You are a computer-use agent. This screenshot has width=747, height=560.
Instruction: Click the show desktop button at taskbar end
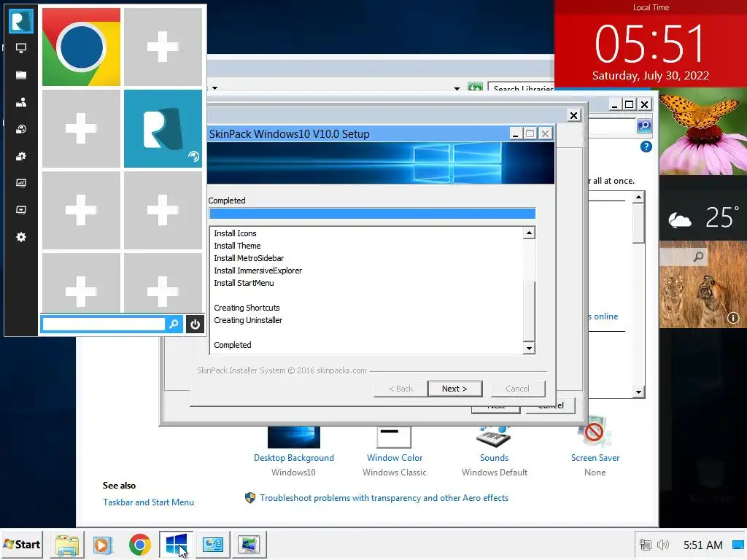[738, 544]
